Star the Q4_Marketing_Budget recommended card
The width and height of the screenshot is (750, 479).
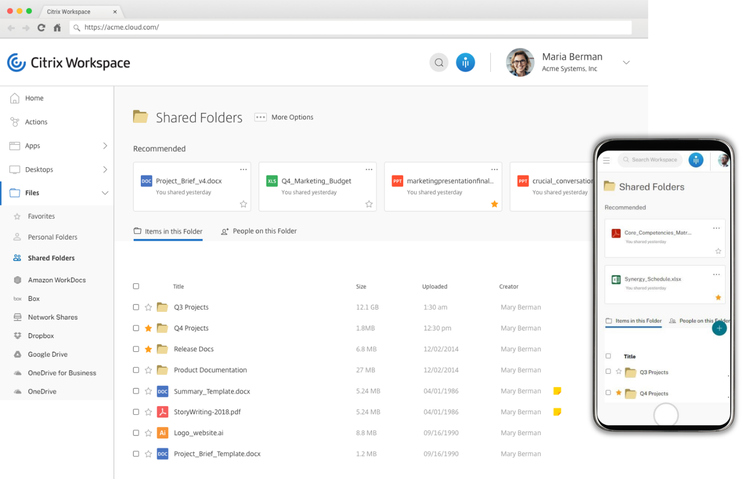369,204
